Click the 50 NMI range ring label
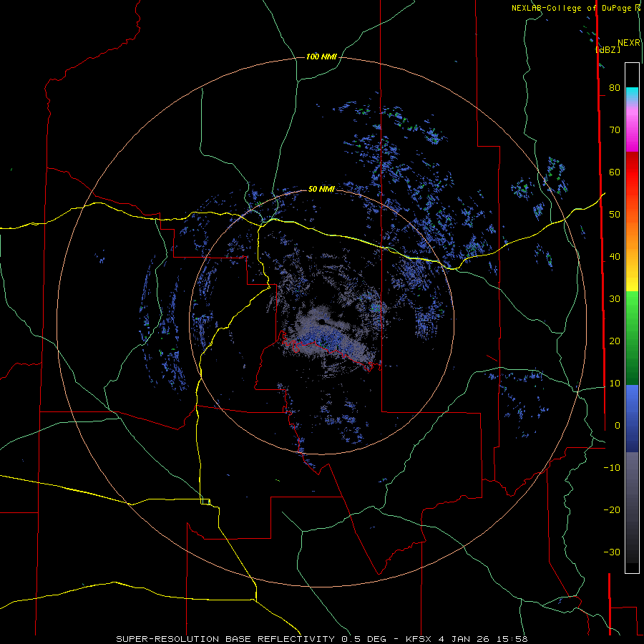This screenshot has height=644, width=644. coord(321,190)
